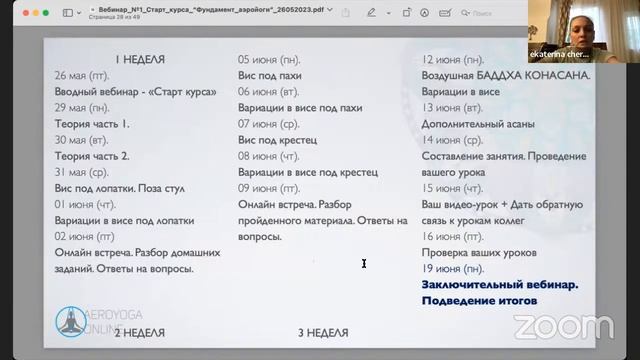This screenshot has height=360, width=640.
Task: Toggle the Preview sidebar view button
Action: (68, 13)
